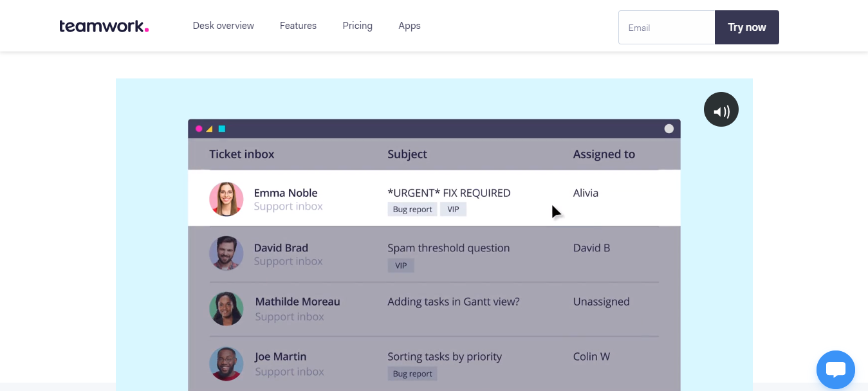This screenshot has width=868, height=391.
Task: Go to the Features page
Action: [298, 26]
